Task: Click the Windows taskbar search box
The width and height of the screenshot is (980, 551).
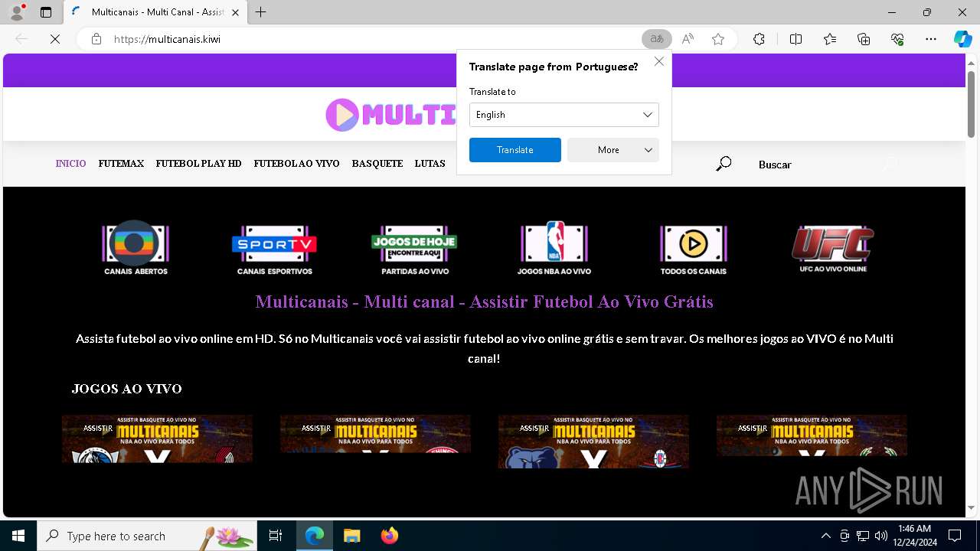Action: [147, 536]
